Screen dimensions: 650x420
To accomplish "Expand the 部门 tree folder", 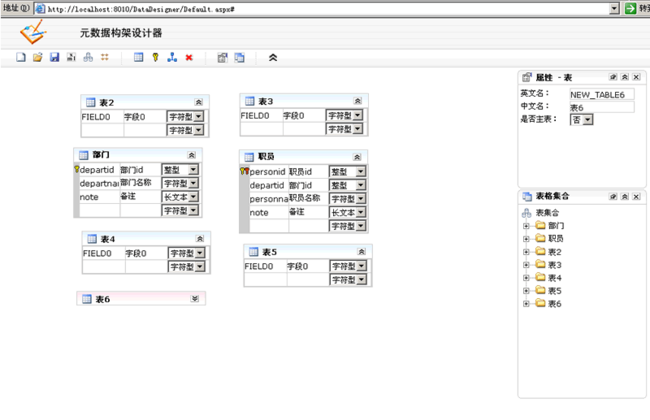I will [526, 226].
